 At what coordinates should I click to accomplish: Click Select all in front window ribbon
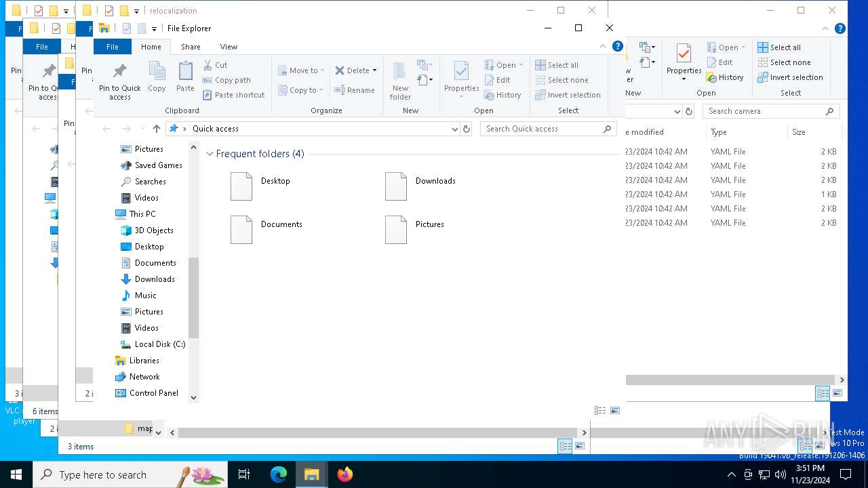pos(557,65)
